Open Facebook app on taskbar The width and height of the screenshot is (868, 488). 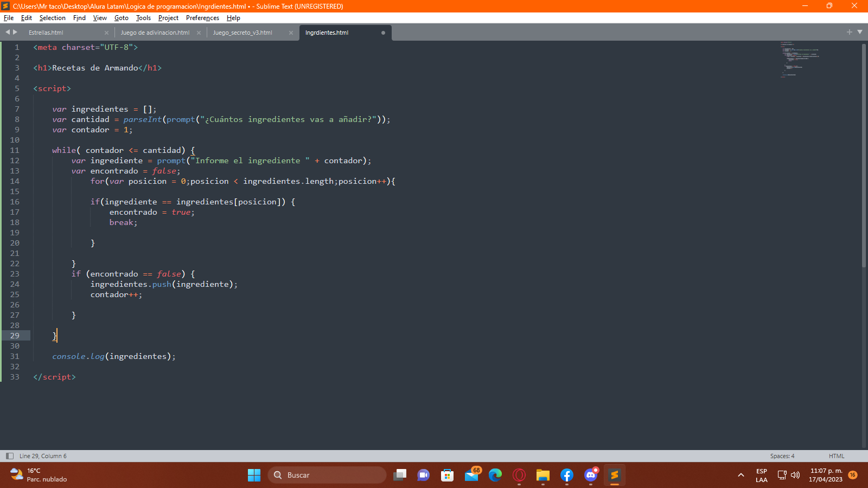click(x=567, y=475)
